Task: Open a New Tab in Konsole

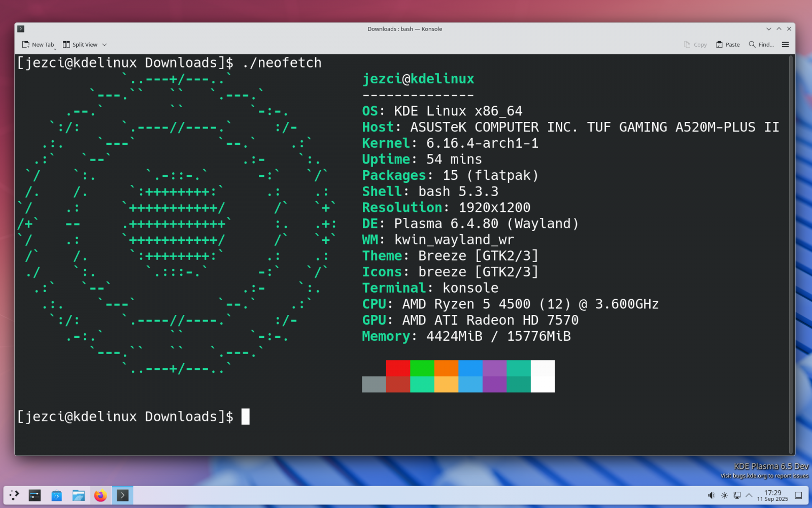Action: [38, 45]
